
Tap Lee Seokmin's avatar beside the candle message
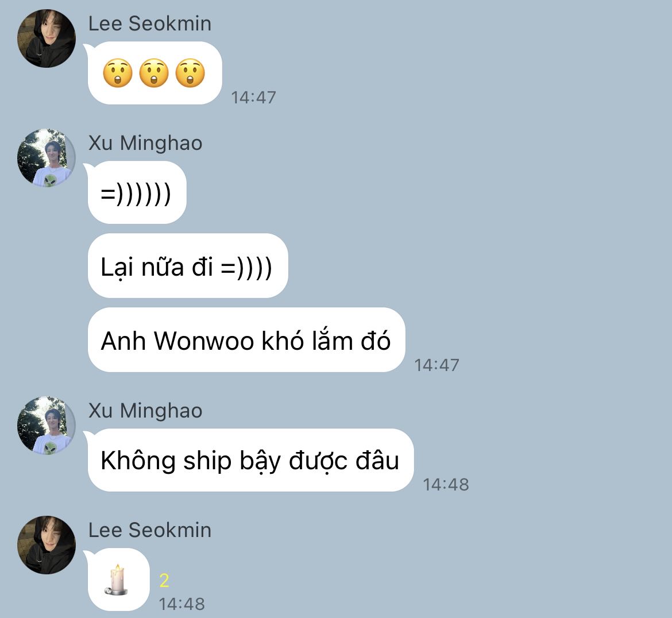pos(47,545)
